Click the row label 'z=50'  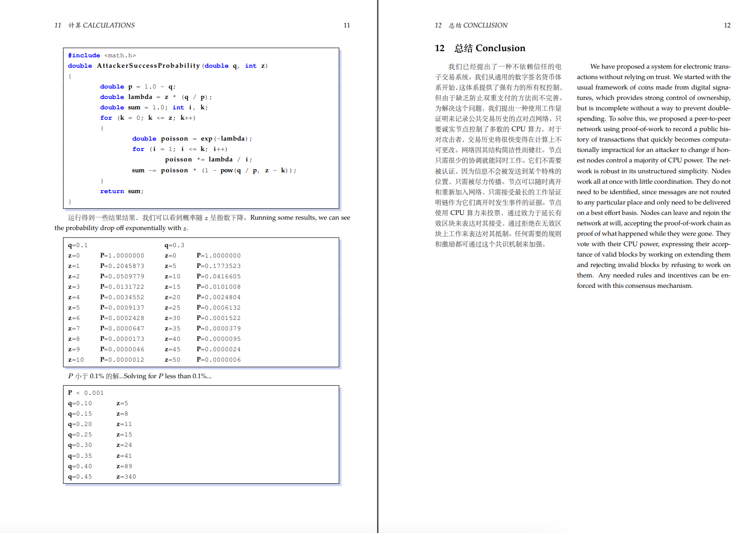172,360
